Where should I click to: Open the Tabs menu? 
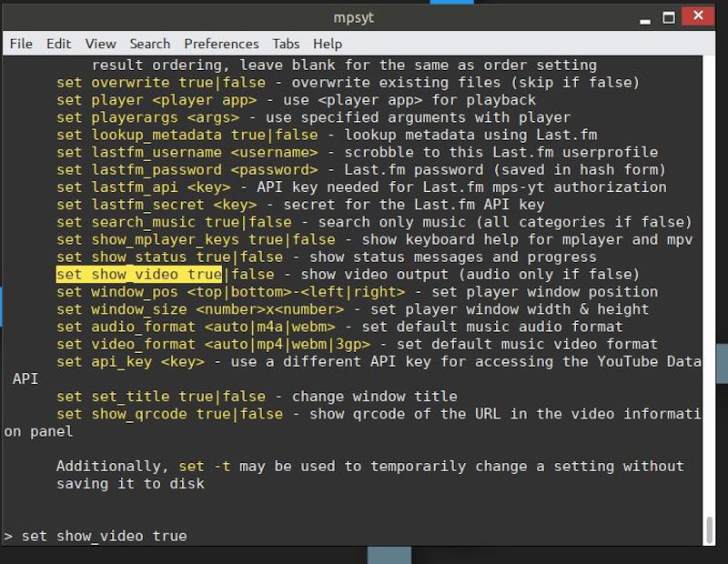pyautogui.click(x=285, y=44)
